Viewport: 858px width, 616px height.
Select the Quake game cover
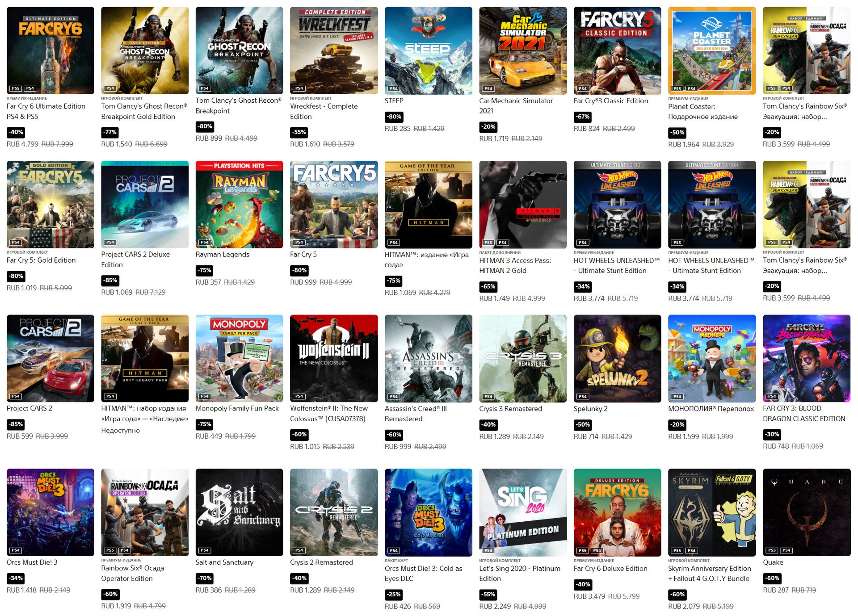point(806,512)
